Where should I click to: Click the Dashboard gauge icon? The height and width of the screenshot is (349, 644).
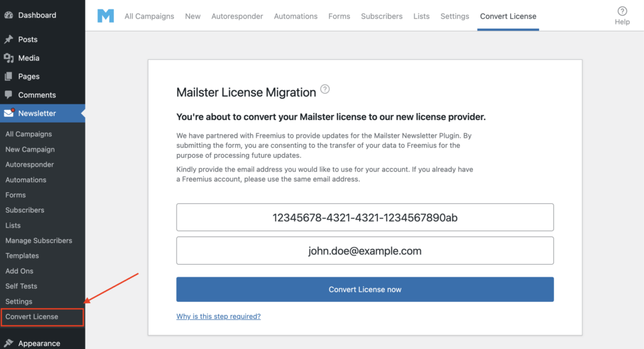point(9,15)
